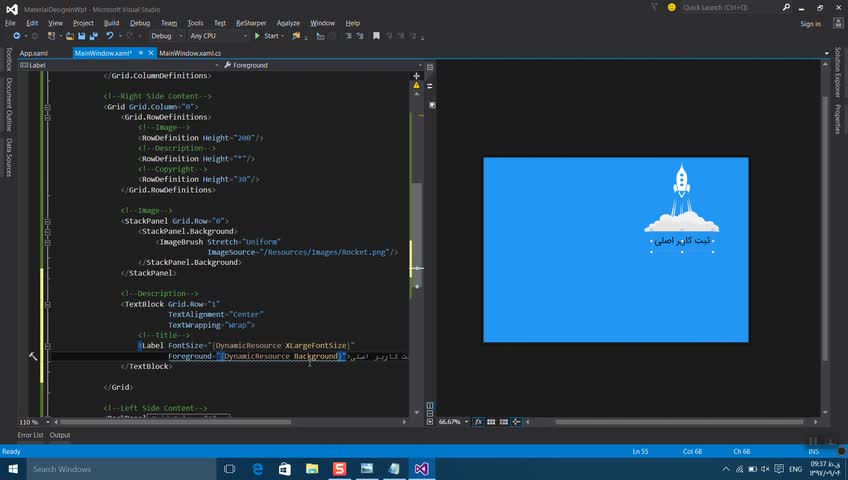This screenshot has width=848, height=480.
Task: Switch to the App.xaml tab
Action: coord(34,53)
